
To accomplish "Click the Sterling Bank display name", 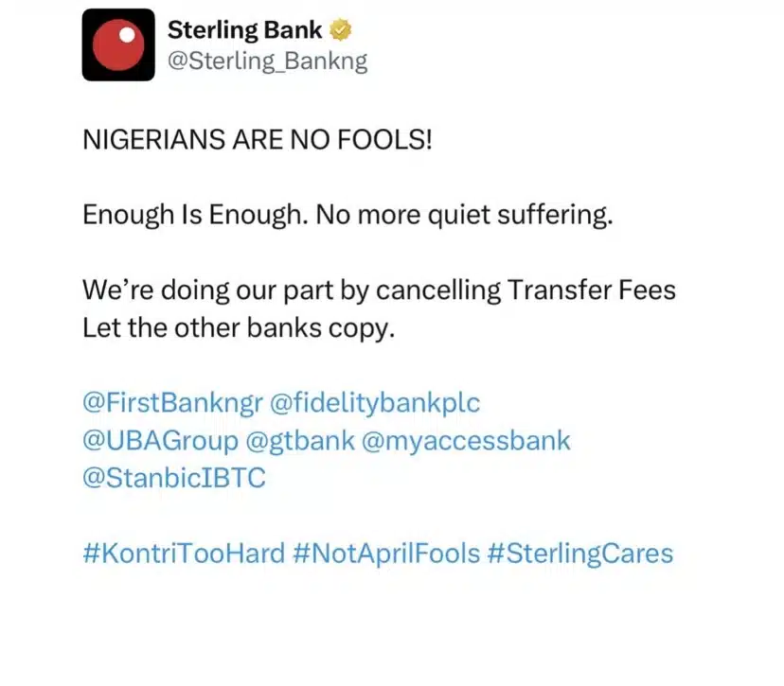I will click(244, 30).
